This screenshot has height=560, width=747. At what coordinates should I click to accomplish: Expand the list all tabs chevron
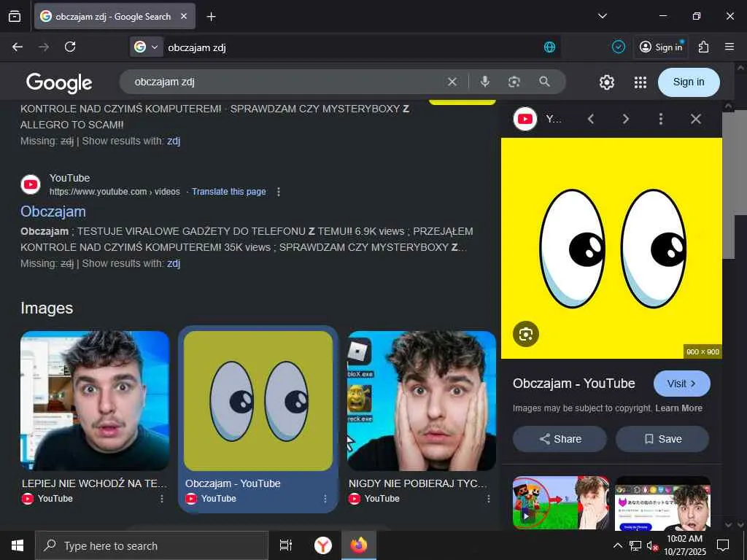pyautogui.click(x=602, y=16)
